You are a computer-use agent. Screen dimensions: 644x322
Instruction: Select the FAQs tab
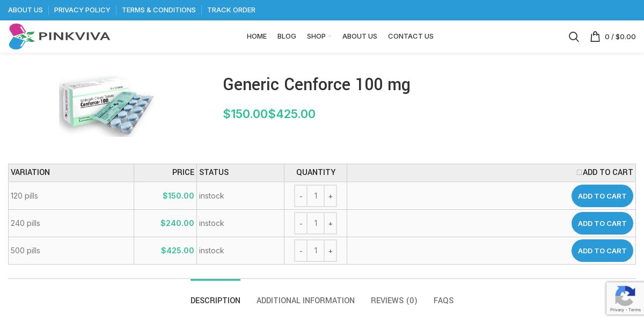pyautogui.click(x=443, y=301)
